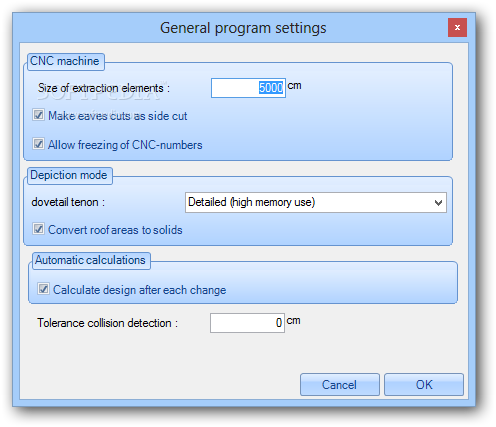The height and width of the screenshot is (427, 496).
Task: Click the Size of extraction elements field
Action: point(248,88)
